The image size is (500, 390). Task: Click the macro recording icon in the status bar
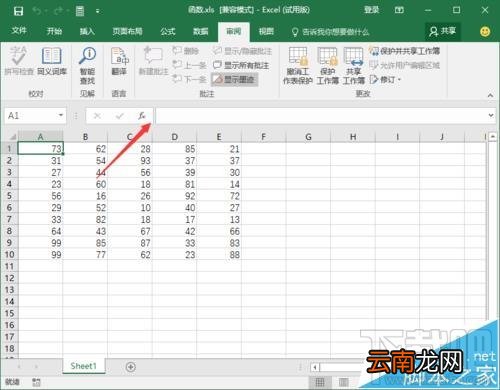[37, 382]
